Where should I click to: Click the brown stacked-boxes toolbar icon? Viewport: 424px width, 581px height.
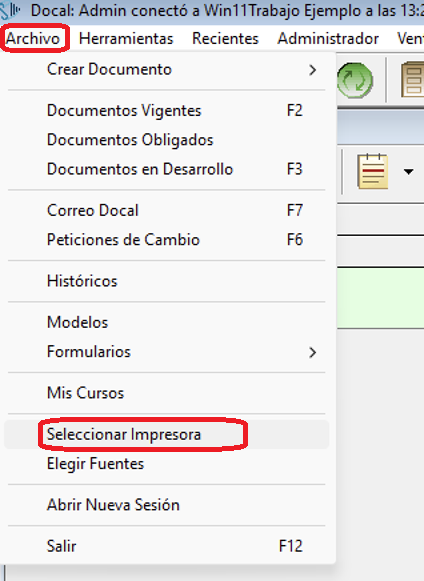[x=413, y=80]
